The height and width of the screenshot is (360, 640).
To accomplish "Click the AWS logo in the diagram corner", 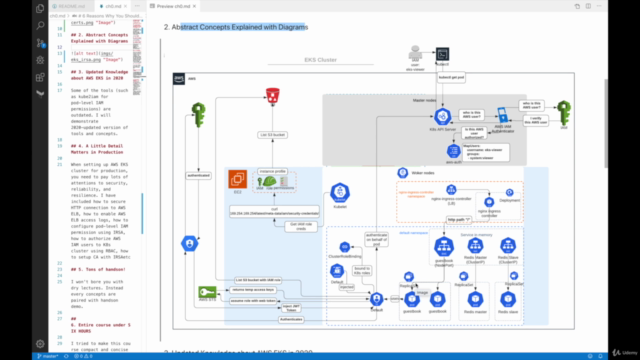I will pos(179,79).
